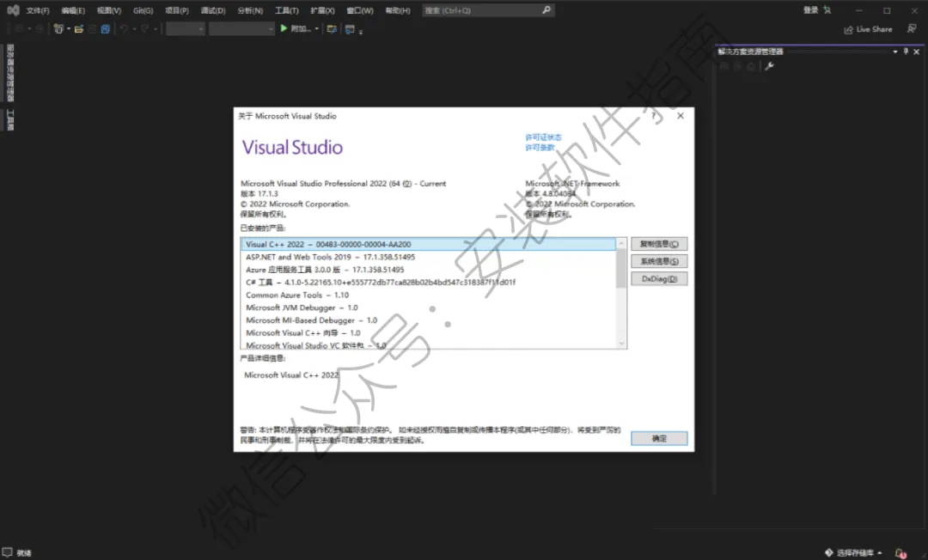Viewport: 928px width, 560px height.
Task: Open the toolbar overflow options arrow
Action: (x=360, y=31)
